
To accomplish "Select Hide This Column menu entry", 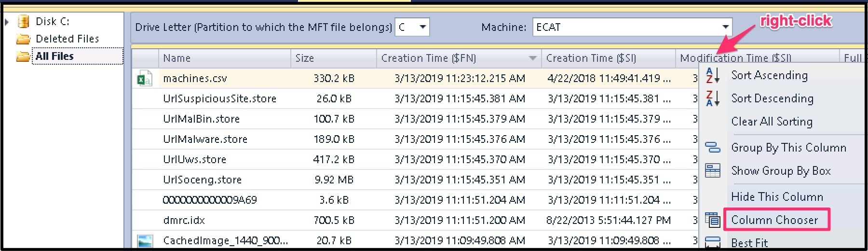I will pos(777,197).
